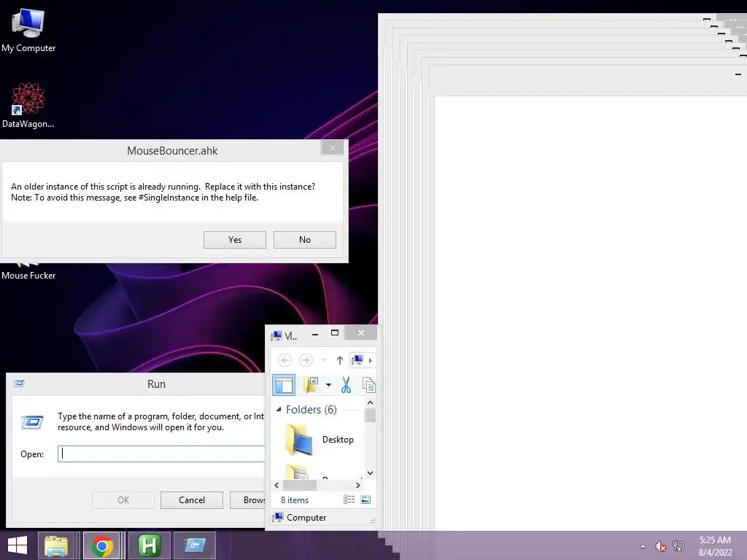Go up one level in explorer
Image resolution: width=747 pixels, height=560 pixels.
coord(339,360)
